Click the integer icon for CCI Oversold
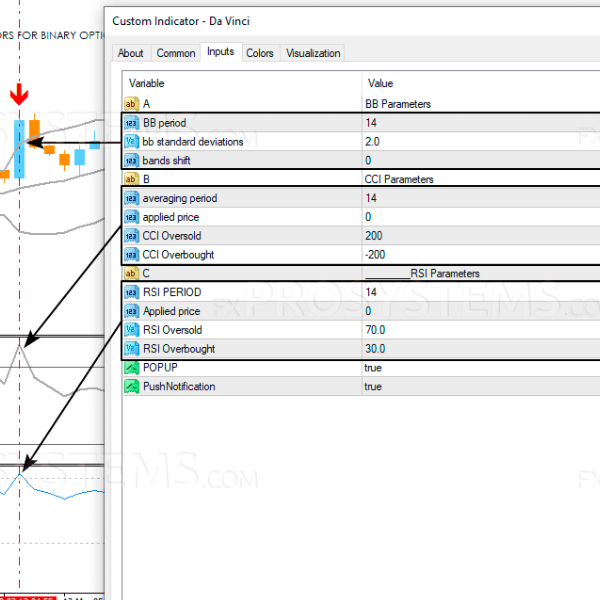The height and width of the screenshot is (600, 600). 131,236
